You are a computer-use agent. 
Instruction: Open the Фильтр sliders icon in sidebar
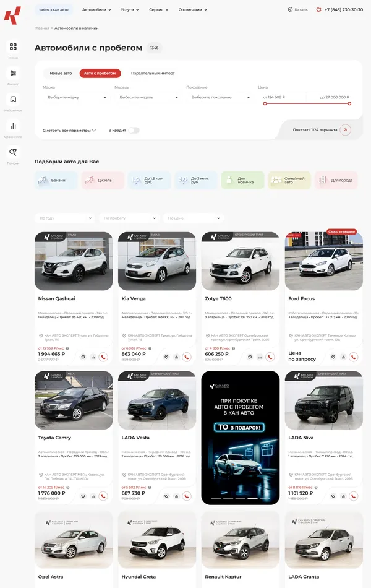pos(13,73)
